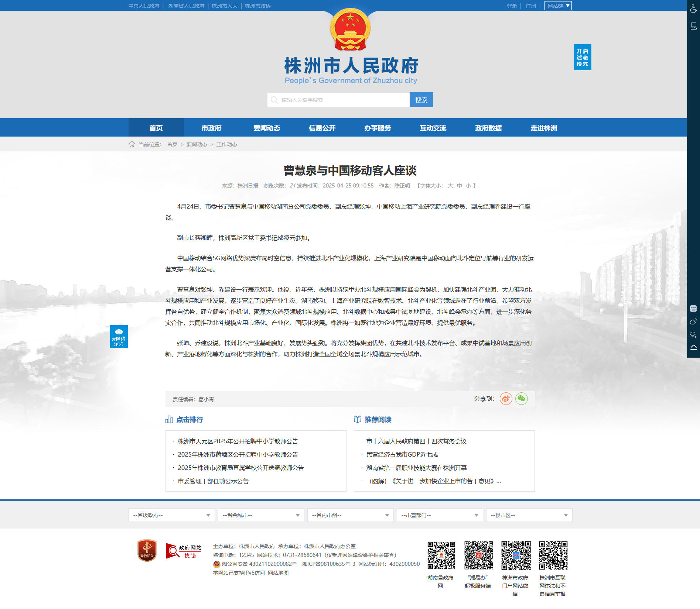Click the home icon in breadcrumb
The height and width of the screenshot is (609, 700).
click(x=132, y=144)
